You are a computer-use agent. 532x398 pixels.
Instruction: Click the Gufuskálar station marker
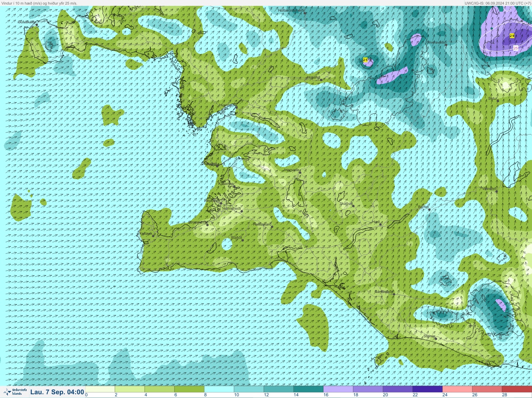point(37,25)
